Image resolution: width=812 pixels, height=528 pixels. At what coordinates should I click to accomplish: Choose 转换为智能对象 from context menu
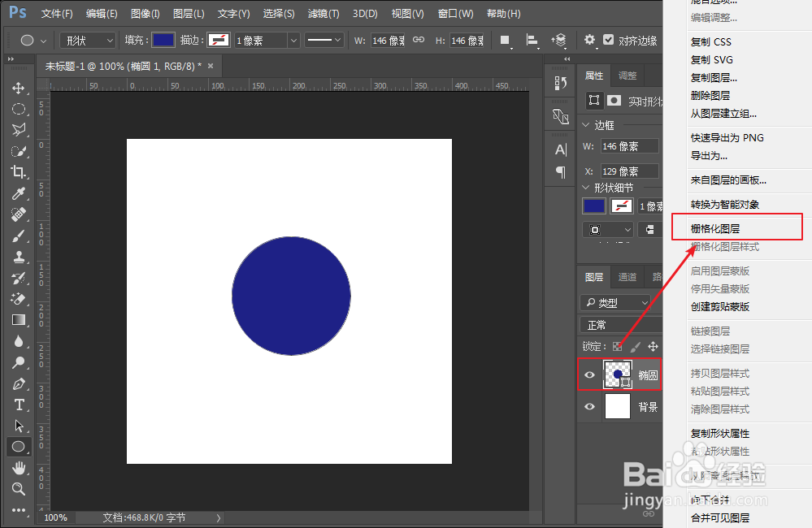point(725,205)
